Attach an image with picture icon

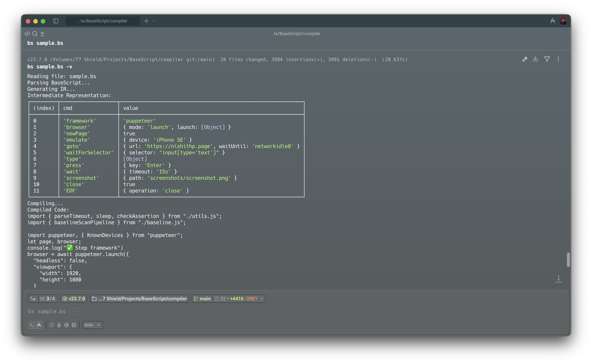(x=74, y=325)
